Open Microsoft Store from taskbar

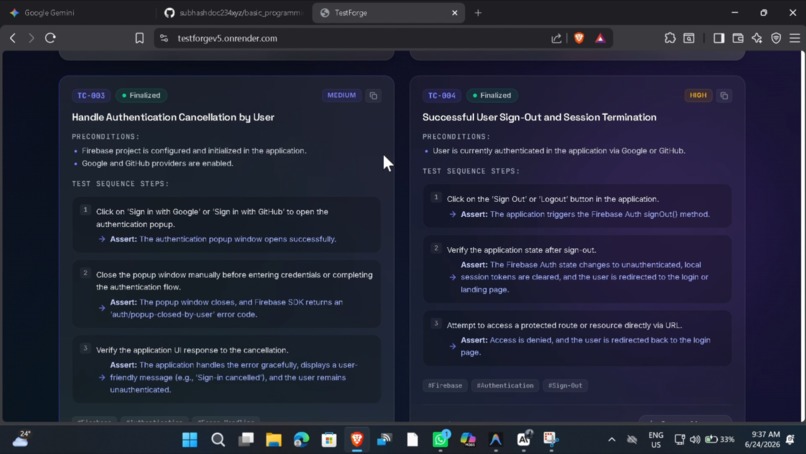pyautogui.click(x=329, y=440)
